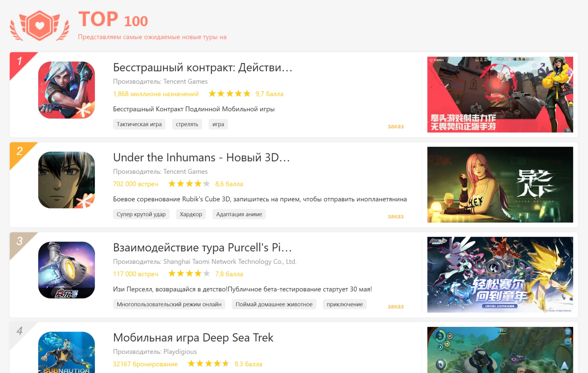Select the Поймай домашнее животное tag

point(274,304)
